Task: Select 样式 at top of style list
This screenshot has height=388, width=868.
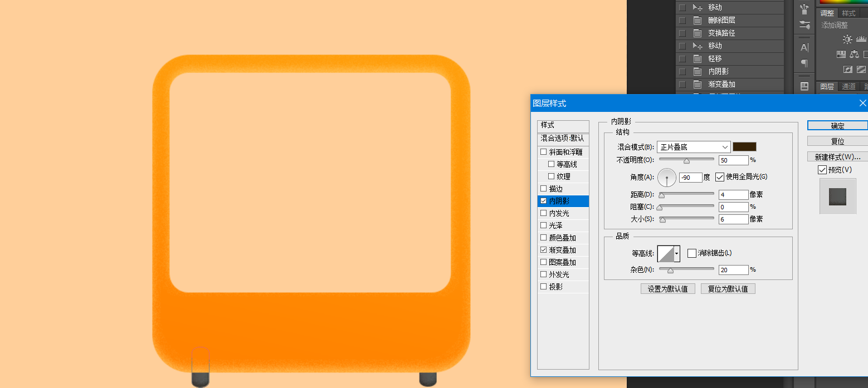Action: click(563, 126)
